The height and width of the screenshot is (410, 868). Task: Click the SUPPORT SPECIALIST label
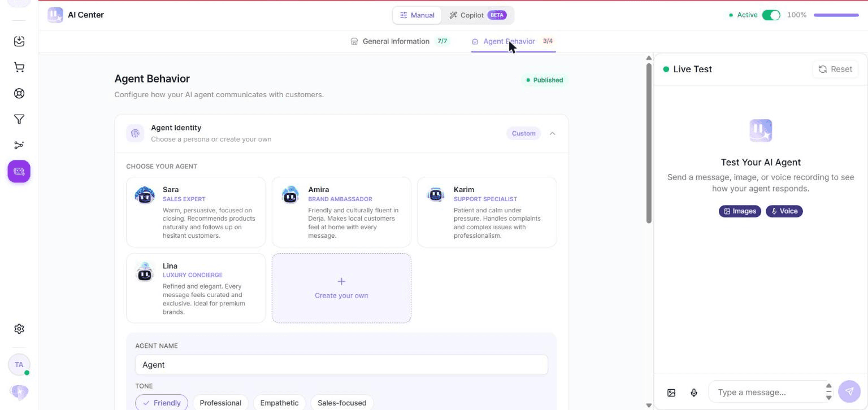[485, 199]
